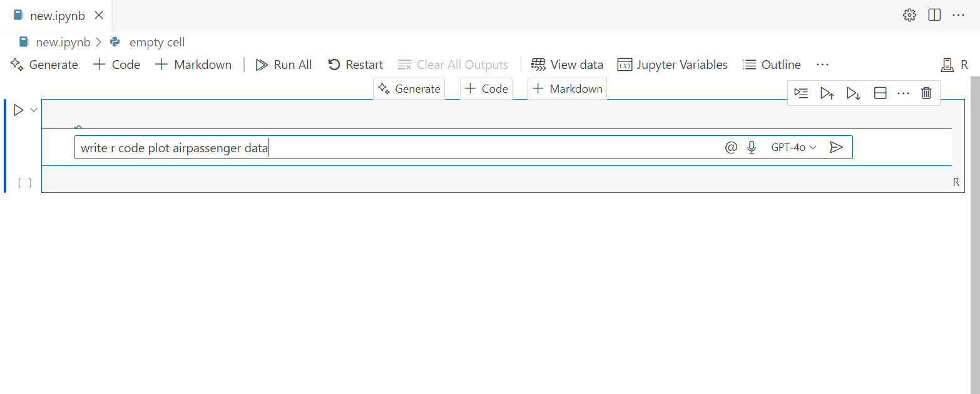Run by line icon in cell toolbar

pos(801,93)
